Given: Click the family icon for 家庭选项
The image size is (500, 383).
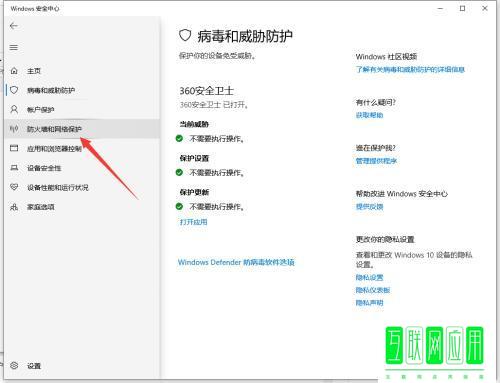Looking at the screenshot, I should (14, 207).
